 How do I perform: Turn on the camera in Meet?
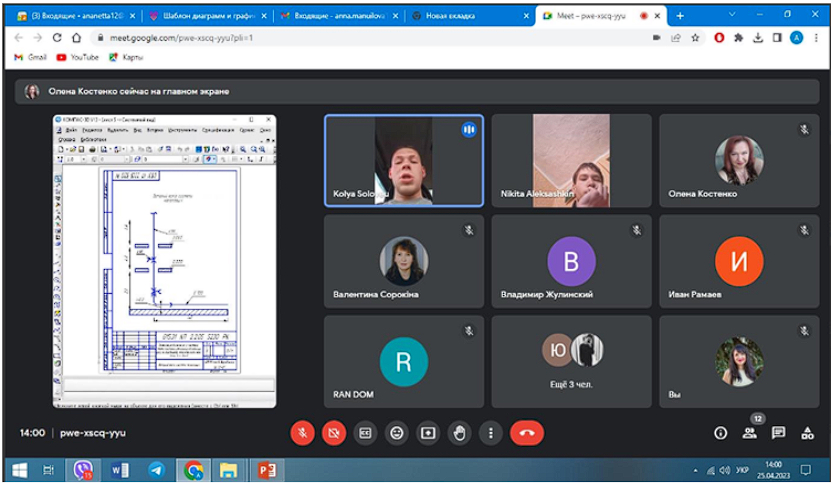pos(333,432)
